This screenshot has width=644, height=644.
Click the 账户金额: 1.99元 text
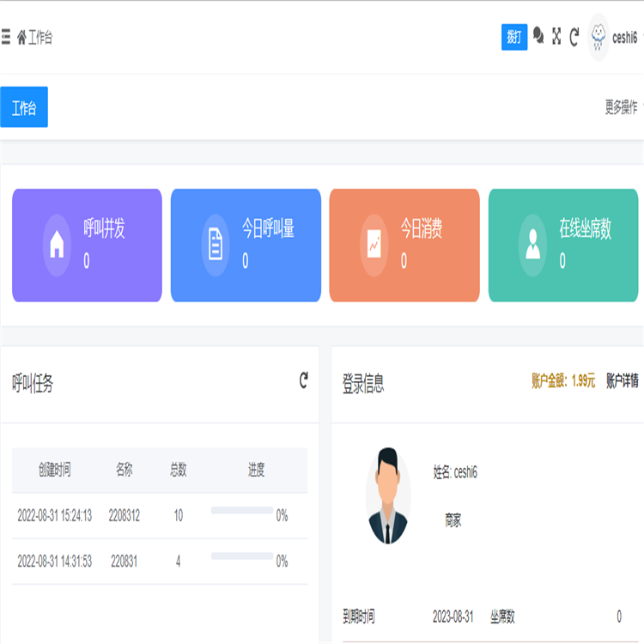pyautogui.click(x=563, y=380)
